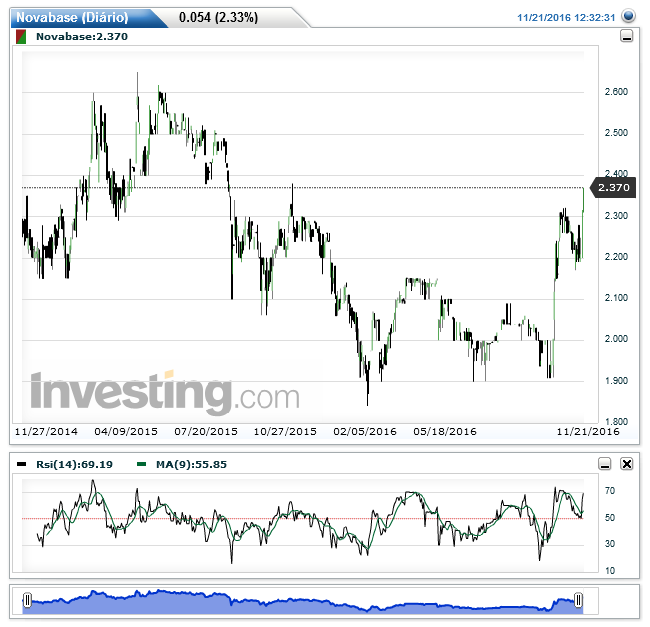Click the 1.900 price axis label
The height and width of the screenshot is (627, 650).
(x=616, y=380)
